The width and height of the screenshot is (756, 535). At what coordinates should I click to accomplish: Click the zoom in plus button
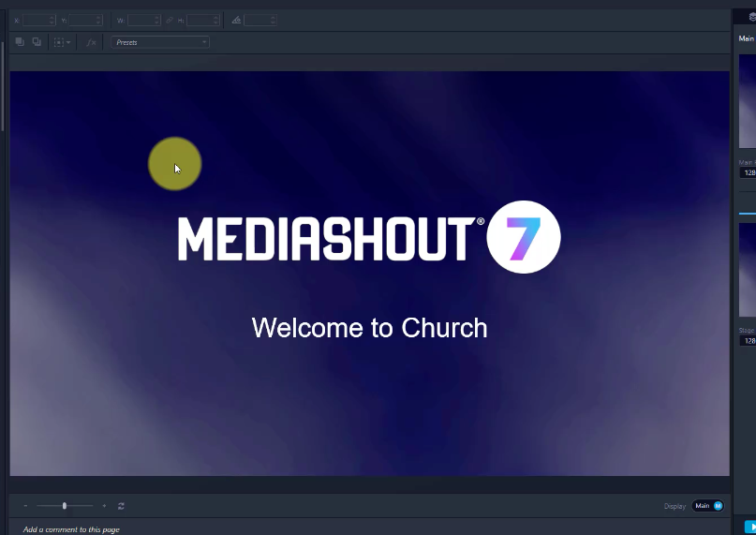click(x=104, y=506)
